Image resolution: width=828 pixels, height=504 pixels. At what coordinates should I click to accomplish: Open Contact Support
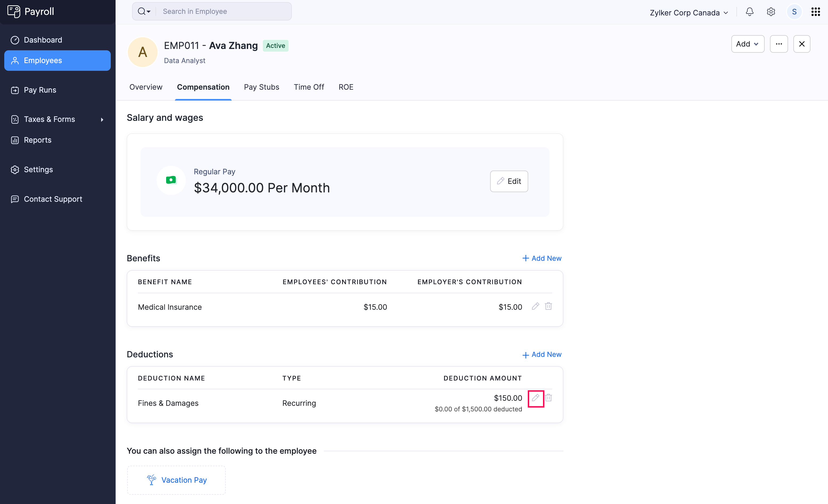[x=53, y=199]
